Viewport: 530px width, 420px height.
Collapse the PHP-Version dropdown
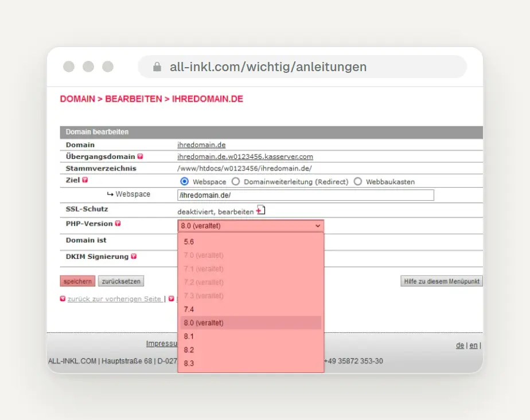(x=251, y=226)
